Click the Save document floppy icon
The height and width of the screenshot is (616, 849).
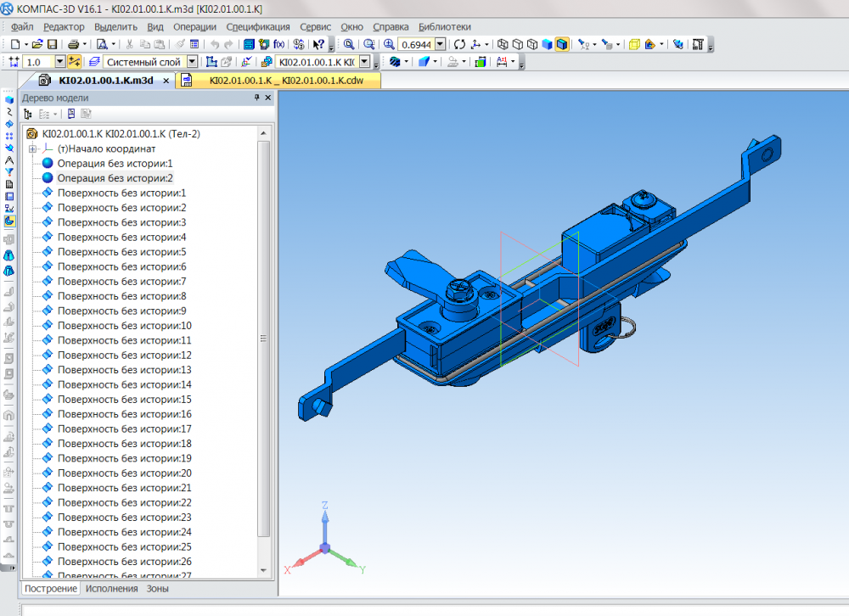click(x=52, y=44)
